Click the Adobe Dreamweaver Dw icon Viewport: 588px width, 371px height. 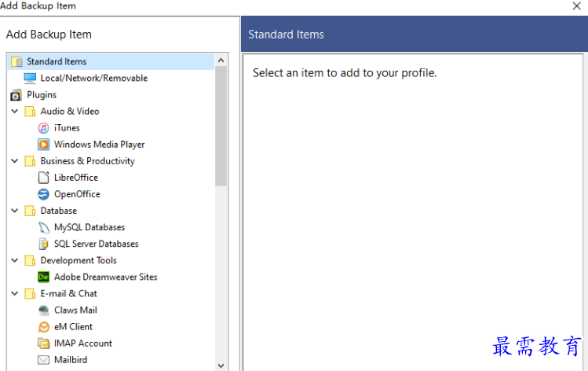pyautogui.click(x=43, y=277)
